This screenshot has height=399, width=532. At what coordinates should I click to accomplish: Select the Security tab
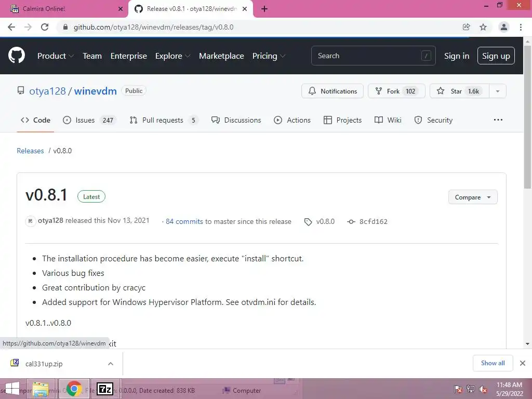tap(434, 120)
